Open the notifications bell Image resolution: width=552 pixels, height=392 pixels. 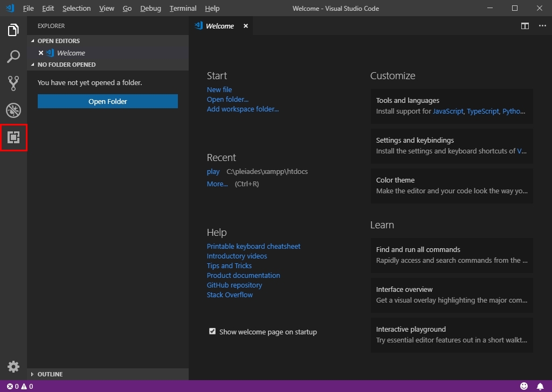(540, 386)
